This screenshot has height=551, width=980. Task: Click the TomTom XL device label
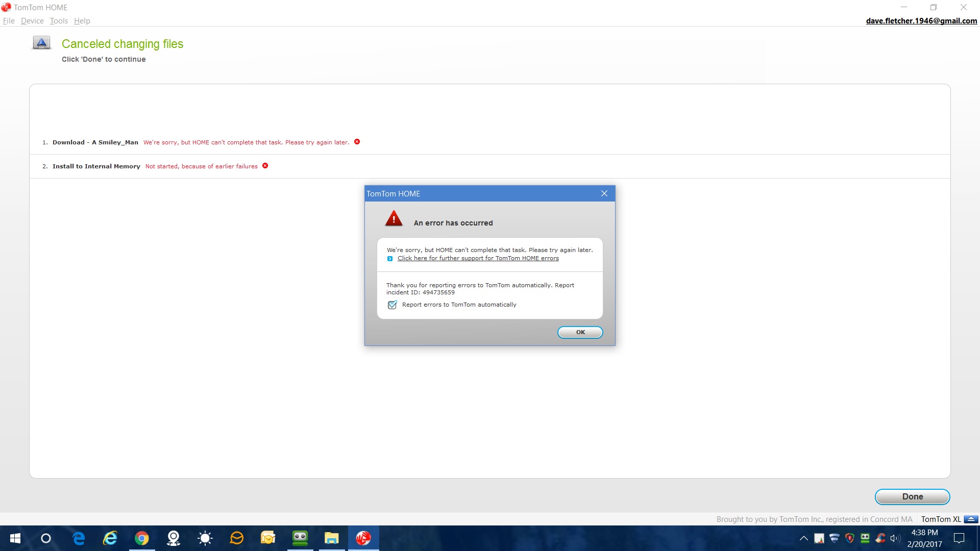coord(941,519)
